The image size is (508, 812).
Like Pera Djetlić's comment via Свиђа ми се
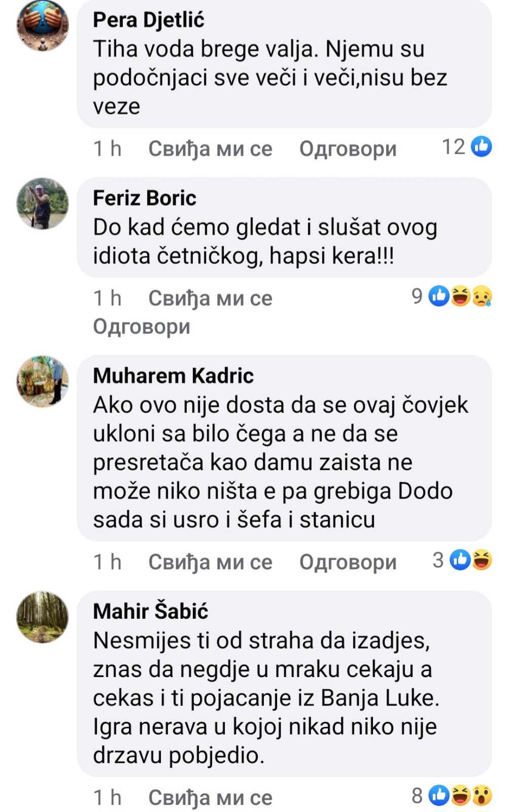[x=210, y=149]
